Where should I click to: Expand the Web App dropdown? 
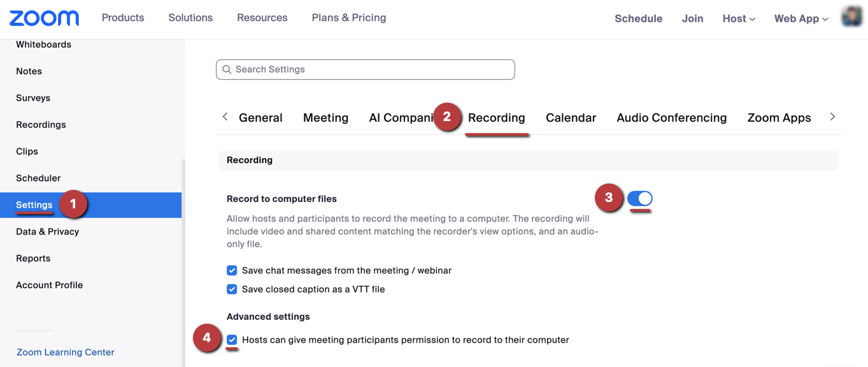click(x=800, y=18)
